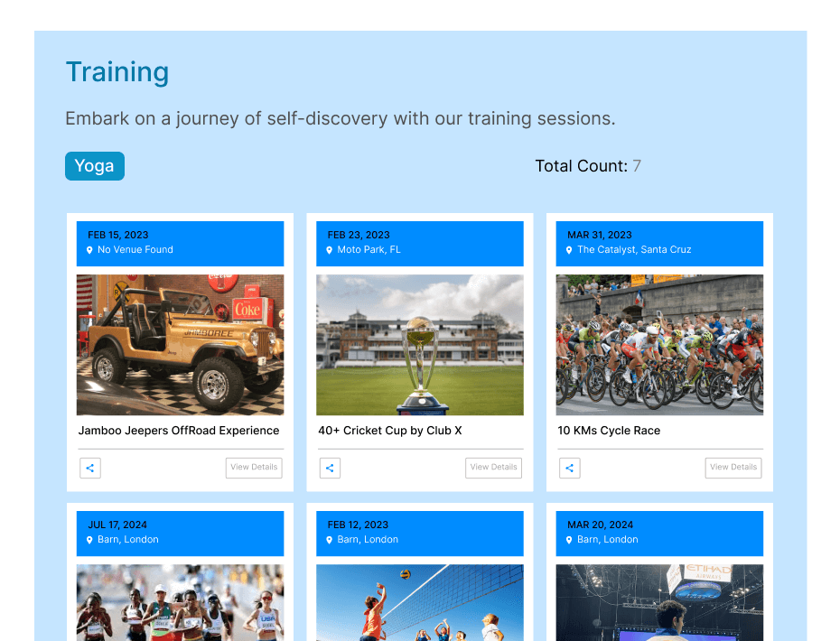
Task: Open the cycle race event image
Action: 659,345
